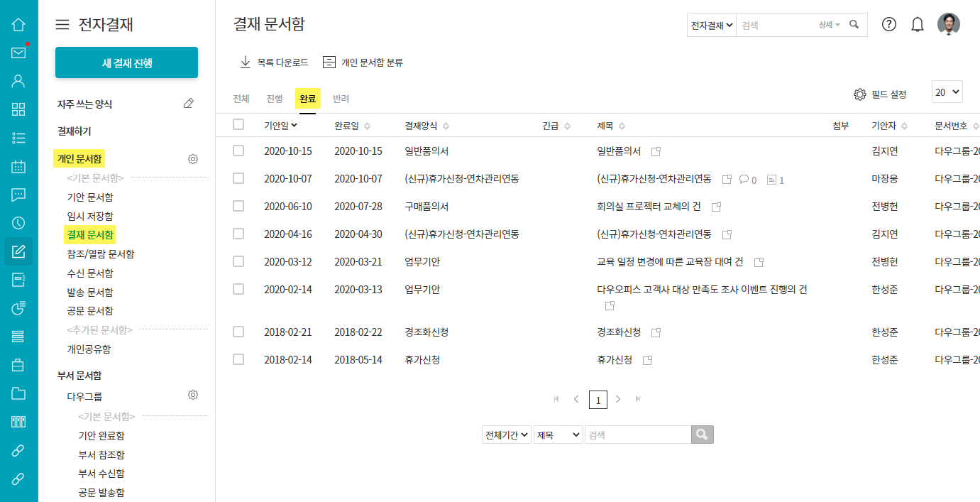This screenshot has height=502, width=980.
Task: Click the 새 결재 진행 button
Action: point(126,63)
